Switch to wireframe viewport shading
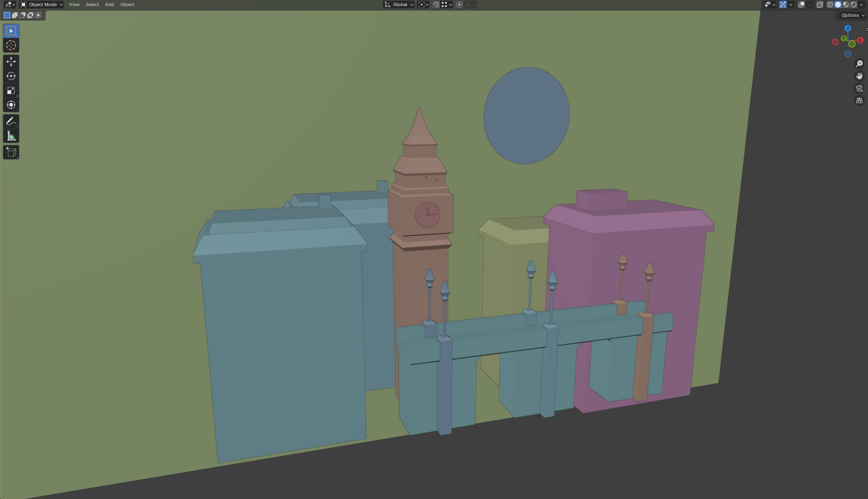The height and width of the screenshot is (499, 868). click(x=830, y=5)
